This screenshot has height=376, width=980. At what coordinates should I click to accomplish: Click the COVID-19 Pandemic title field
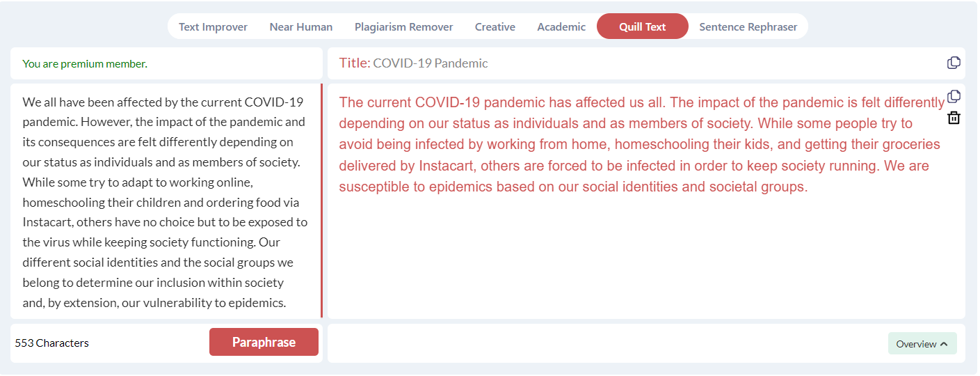(430, 63)
